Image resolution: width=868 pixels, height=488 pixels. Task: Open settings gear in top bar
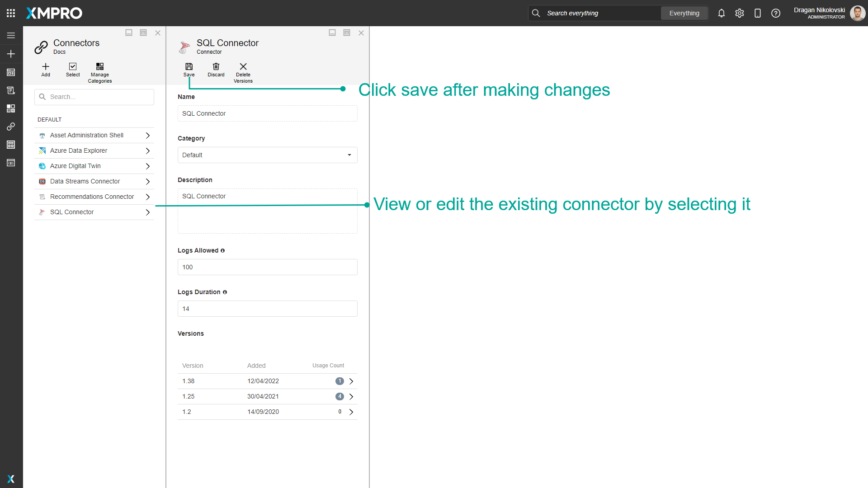click(740, 13)
